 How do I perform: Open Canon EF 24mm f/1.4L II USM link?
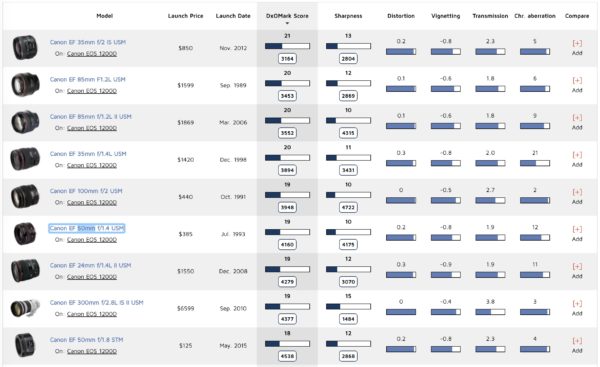tap(90, 265)
